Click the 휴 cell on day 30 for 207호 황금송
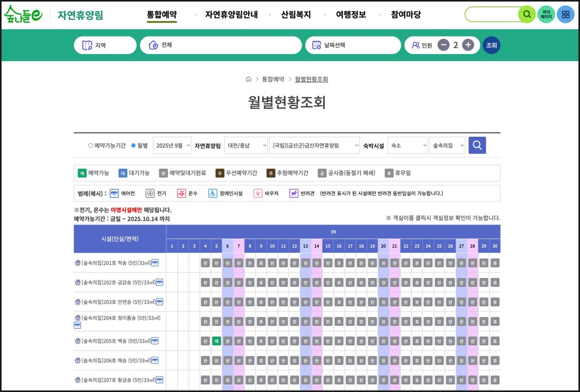 [x=495, y=380]
